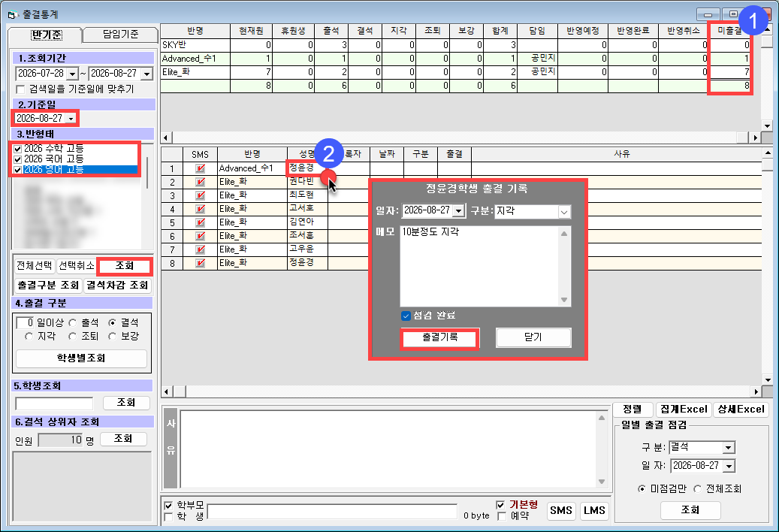Open 구분 지각 dropdown in dialog
Image resolution: width=779 pixels, height=532 pixels.
(x=564, y=212)
